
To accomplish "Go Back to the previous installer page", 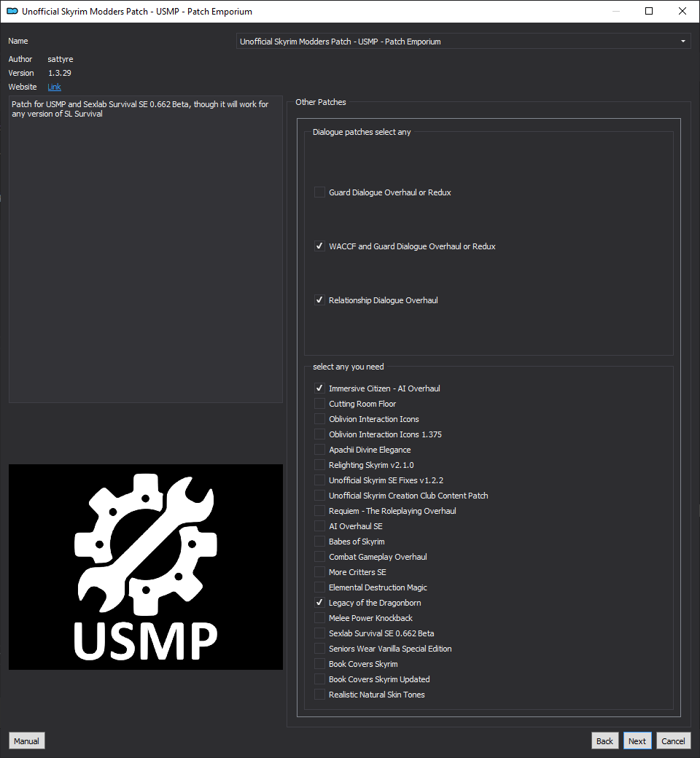I will click(604, 741).
